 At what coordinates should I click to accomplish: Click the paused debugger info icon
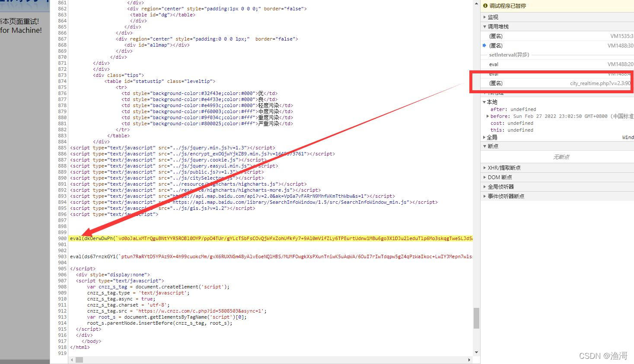pos(485,6)
